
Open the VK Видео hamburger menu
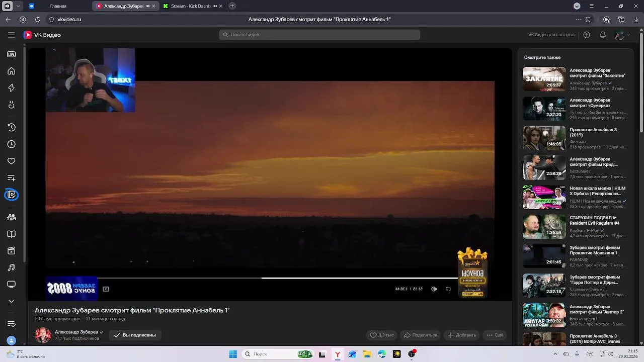(x=11, y=35)
